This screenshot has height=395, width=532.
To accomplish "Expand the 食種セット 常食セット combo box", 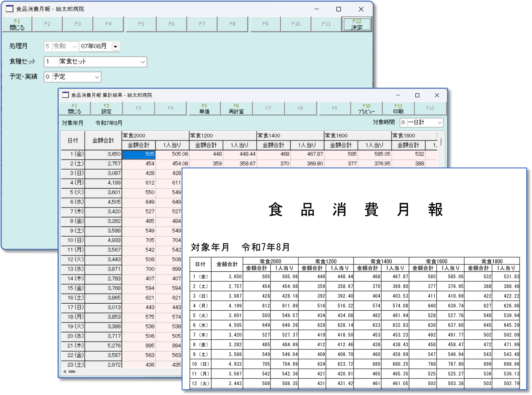I will point(143,62).
